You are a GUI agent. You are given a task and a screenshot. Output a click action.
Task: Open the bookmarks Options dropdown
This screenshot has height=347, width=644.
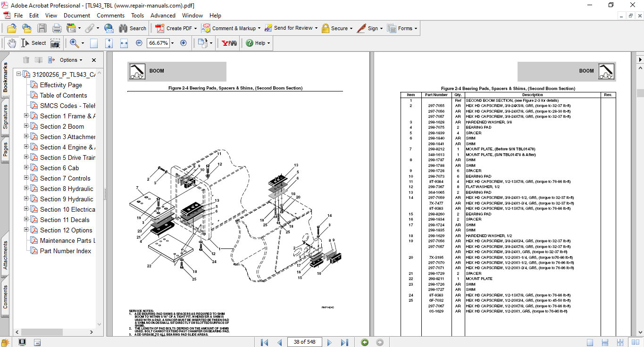pos(71,60)
